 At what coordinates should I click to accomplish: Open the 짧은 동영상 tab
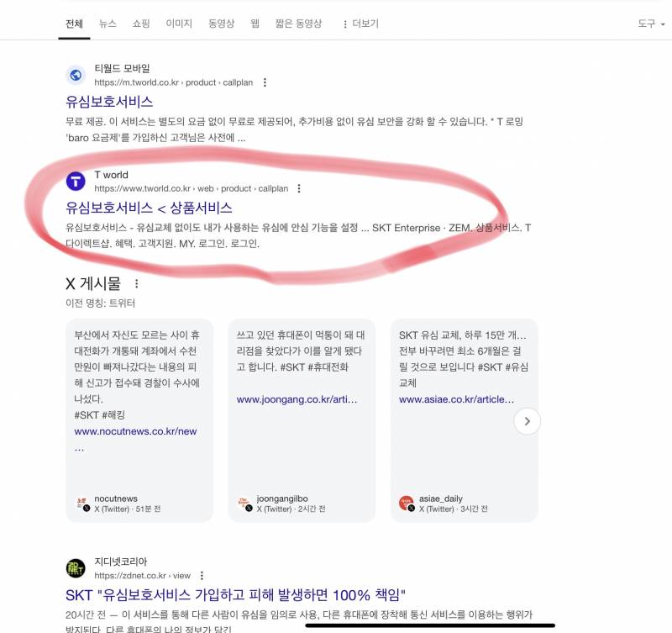[298, 24]
